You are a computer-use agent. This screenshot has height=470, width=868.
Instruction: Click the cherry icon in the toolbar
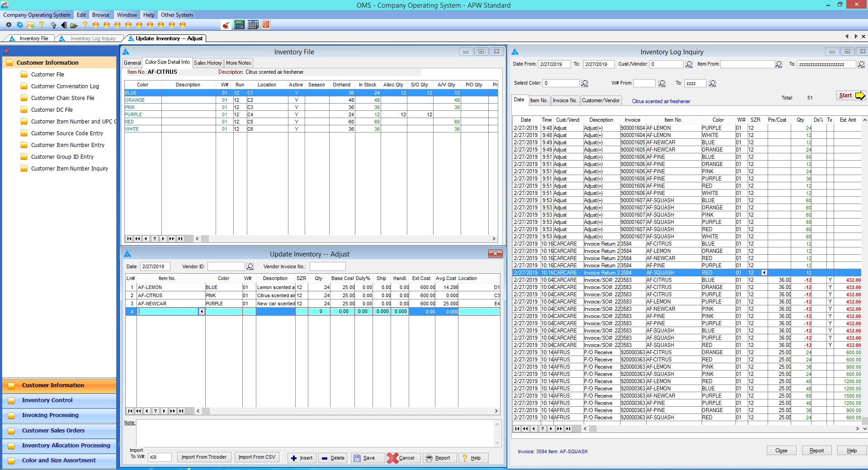point(226,25)
